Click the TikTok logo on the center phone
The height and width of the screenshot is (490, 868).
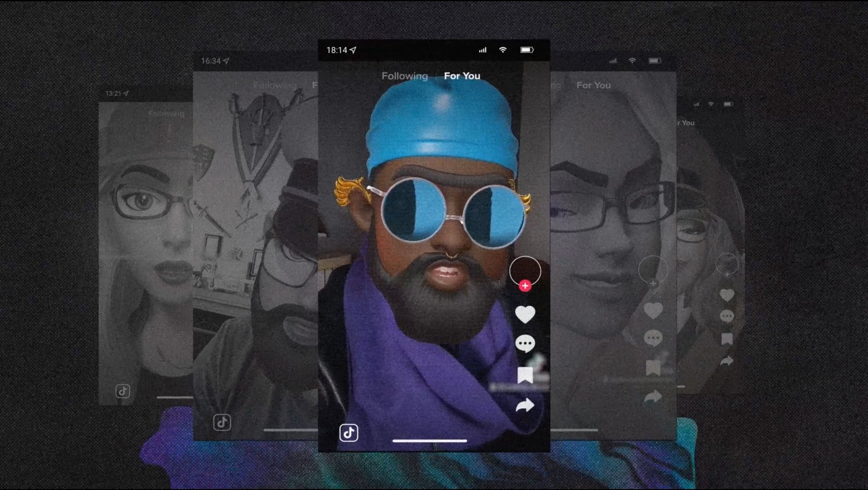click(349, 433)
